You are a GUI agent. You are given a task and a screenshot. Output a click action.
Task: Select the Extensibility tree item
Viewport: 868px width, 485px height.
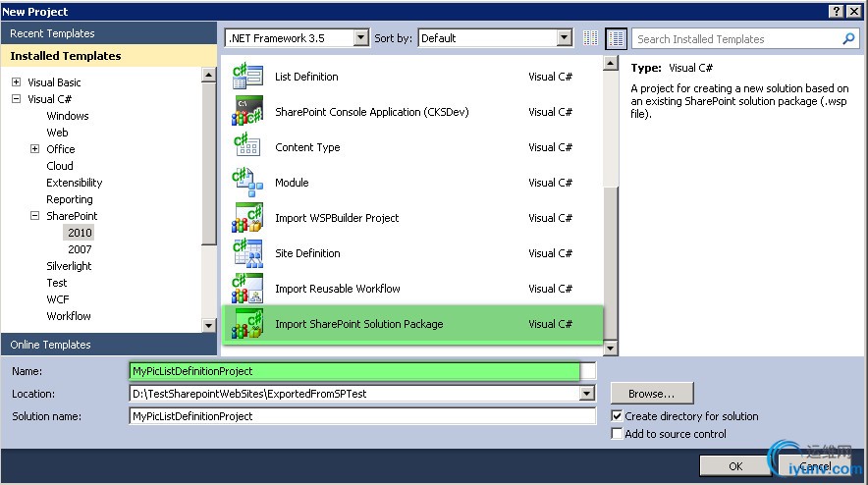point(75,183)
